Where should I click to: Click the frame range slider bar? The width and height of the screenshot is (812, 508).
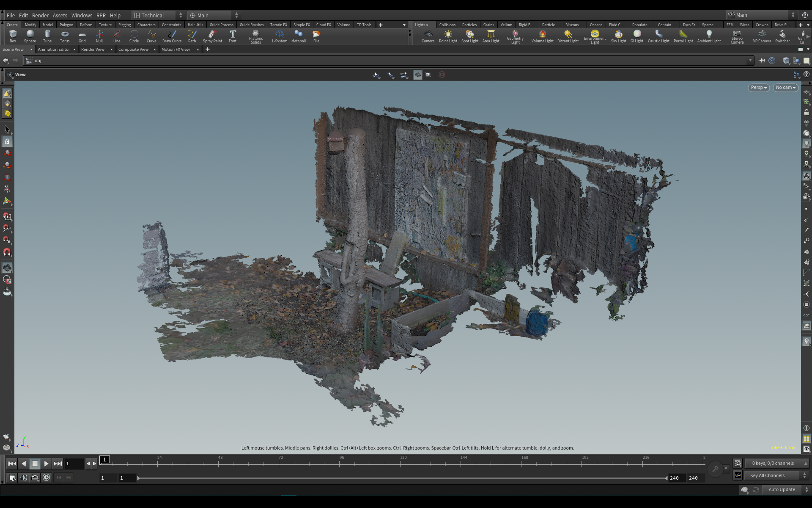point(402,478)
